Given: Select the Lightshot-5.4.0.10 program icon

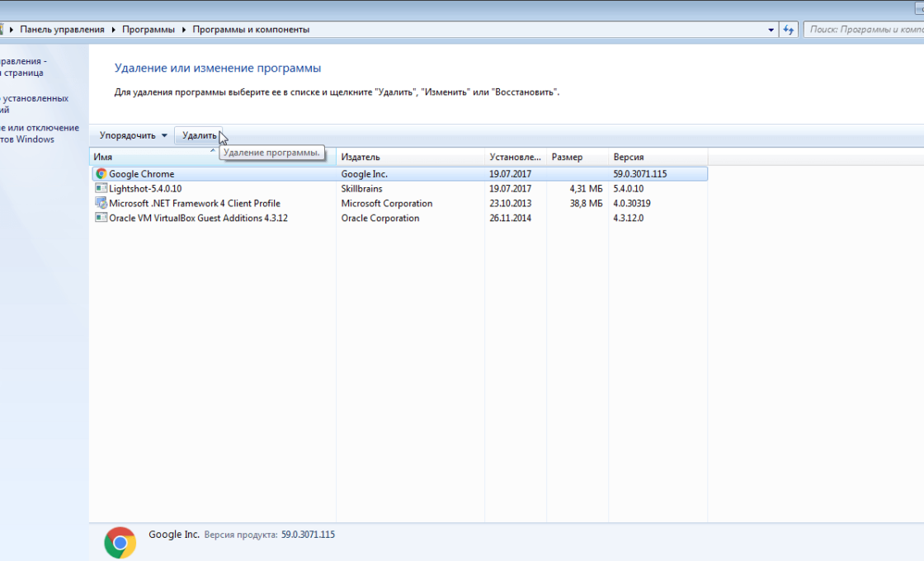Looking at the screenshot, I should click(101, 189).
